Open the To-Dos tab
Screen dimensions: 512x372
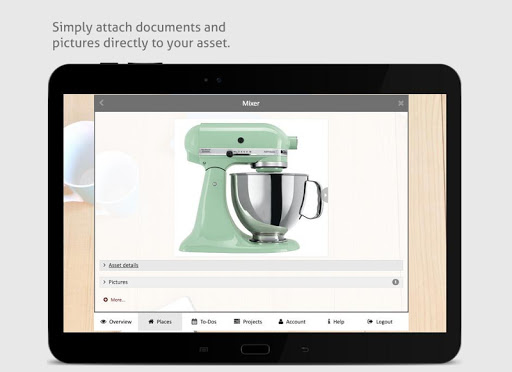pyautogui.click(x=204, y=322)
